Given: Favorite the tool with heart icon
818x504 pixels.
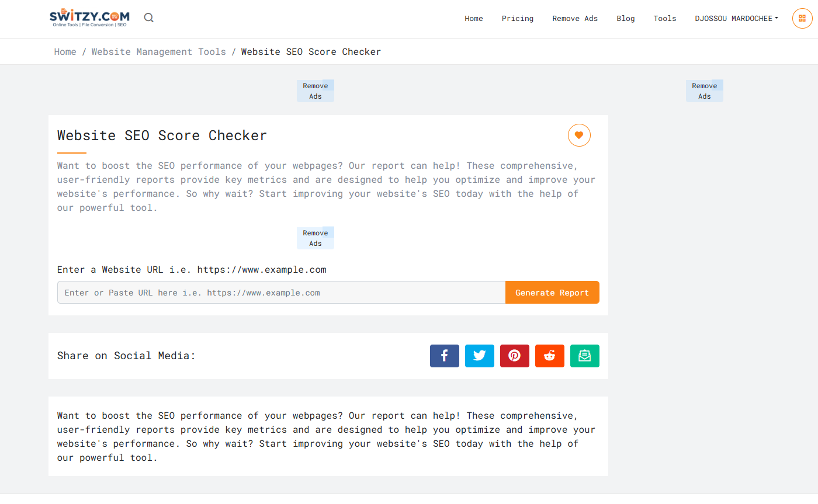Looking at the screenshot, I should 579,135.
